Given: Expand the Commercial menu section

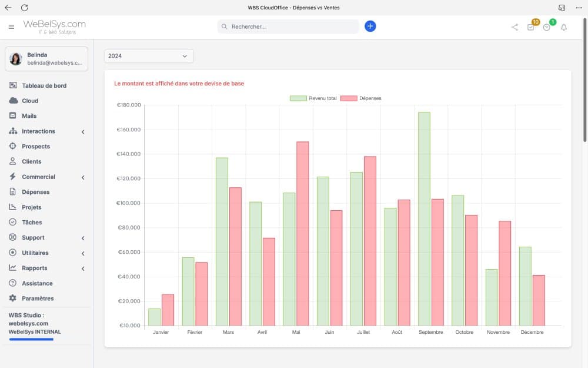Looking at the screenshot, I should point(83,177).
